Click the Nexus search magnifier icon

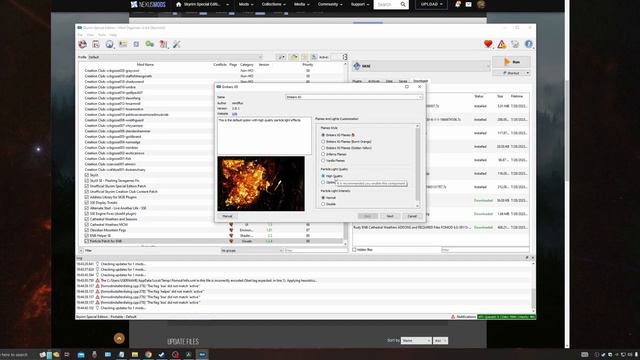[403, 4]
